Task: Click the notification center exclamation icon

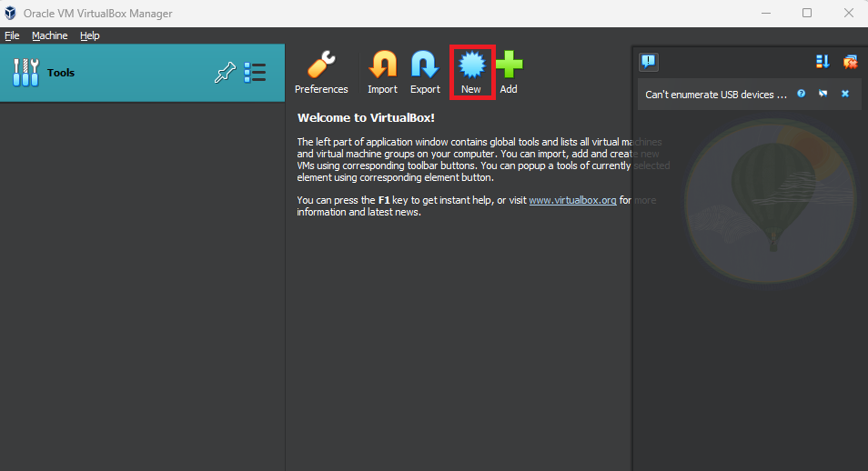Action: tap(648, 62)
